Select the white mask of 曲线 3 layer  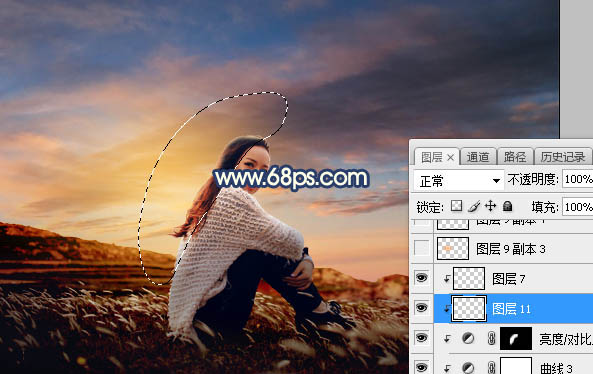[x=516, y=365]
